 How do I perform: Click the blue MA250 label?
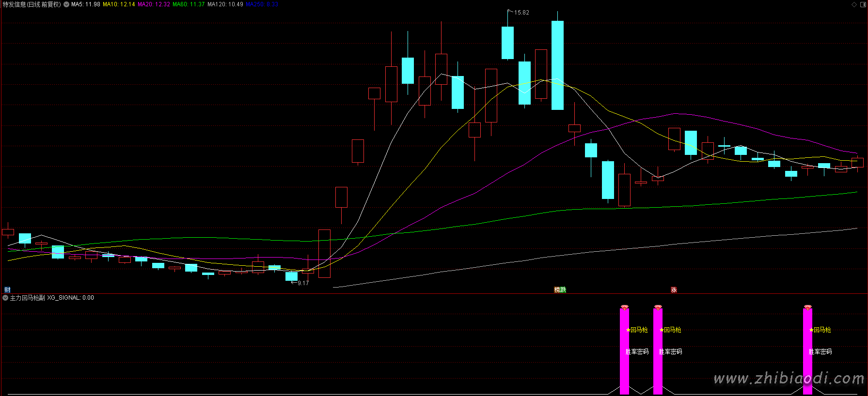tap(262, 4)
